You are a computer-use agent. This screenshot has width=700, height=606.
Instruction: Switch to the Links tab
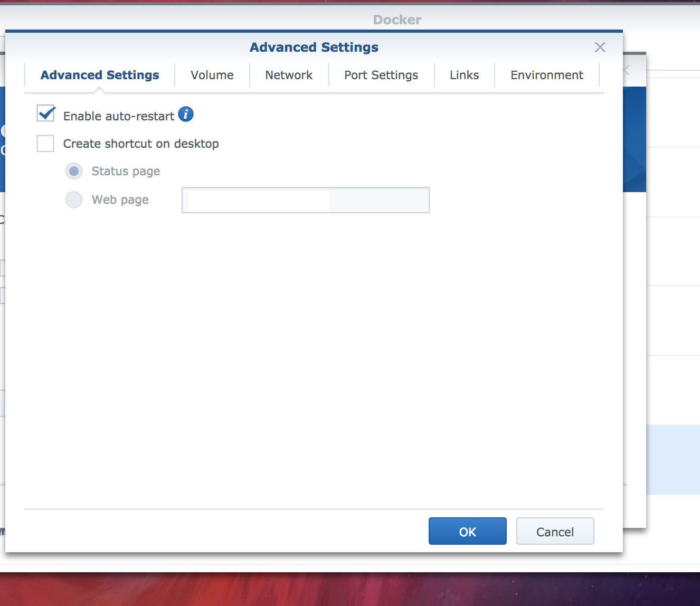coord(465,75)
